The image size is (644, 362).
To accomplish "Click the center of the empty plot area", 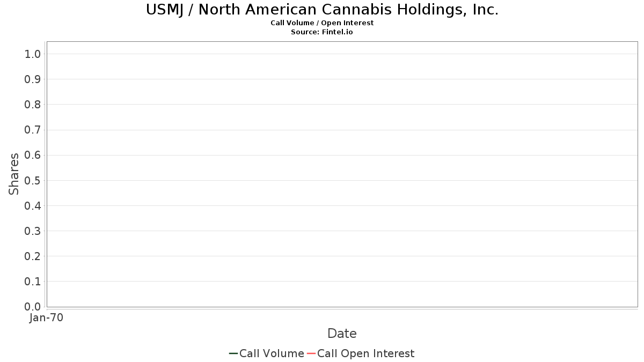I will point(342,174).
